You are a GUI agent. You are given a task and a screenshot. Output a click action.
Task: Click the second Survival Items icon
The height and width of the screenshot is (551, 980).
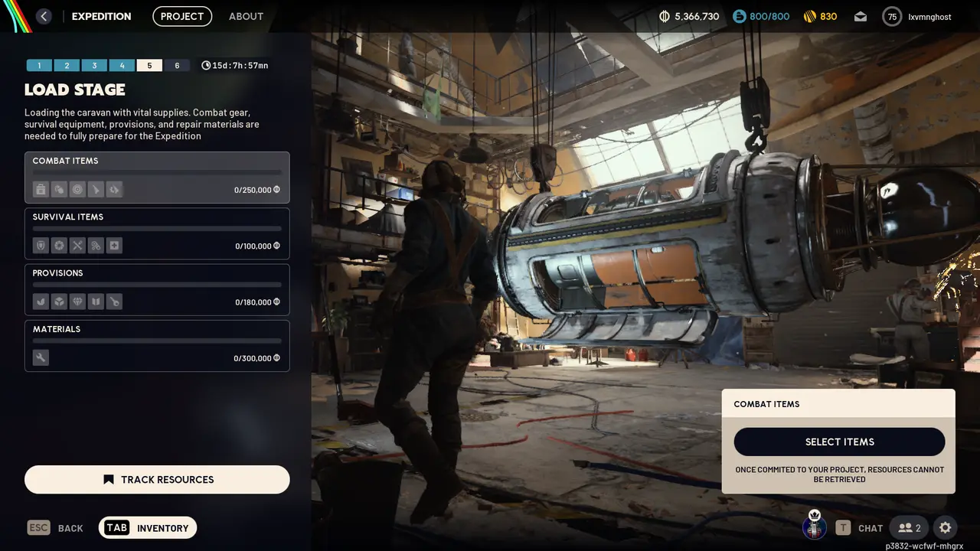point(59,246)
